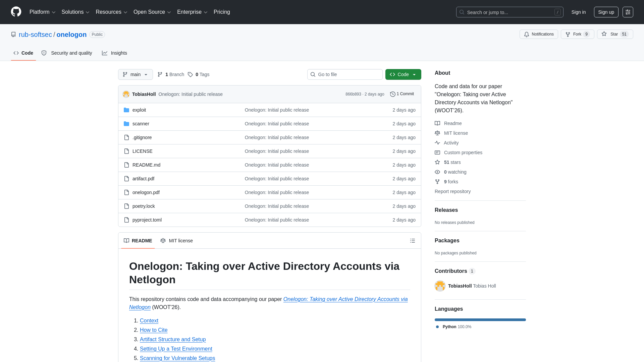Image resolution: width=644 pixels, height=362 pixels.
Task: Click the eye icon beside 0 watching
Action: pyautogui.click(x=437, y=172)
